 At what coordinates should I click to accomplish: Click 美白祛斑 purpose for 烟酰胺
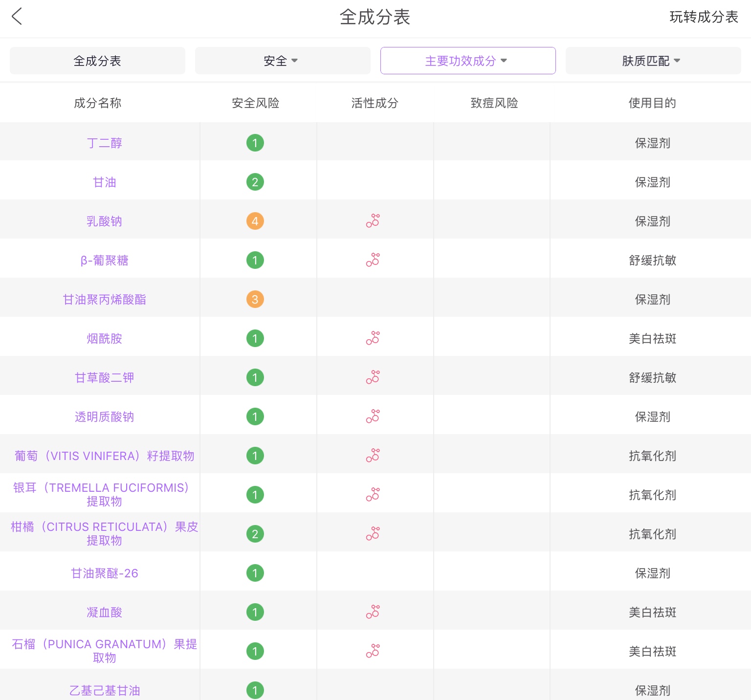tap(652, 338)
